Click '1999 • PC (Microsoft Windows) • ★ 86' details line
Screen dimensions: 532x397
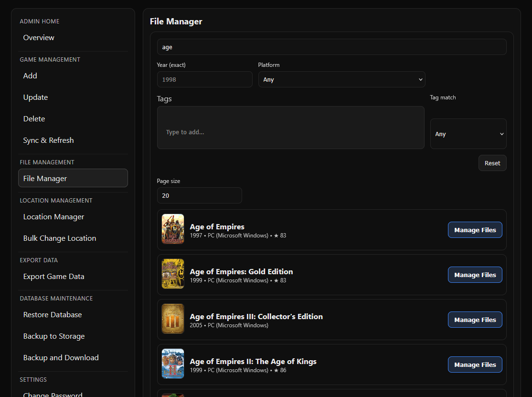pyautogui.click(x=238, y=370)
